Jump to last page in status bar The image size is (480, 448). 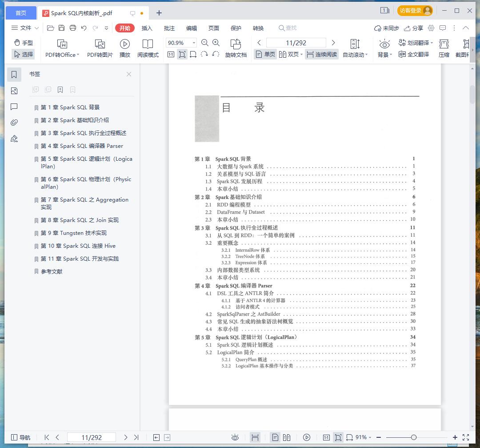coord(136,437)
